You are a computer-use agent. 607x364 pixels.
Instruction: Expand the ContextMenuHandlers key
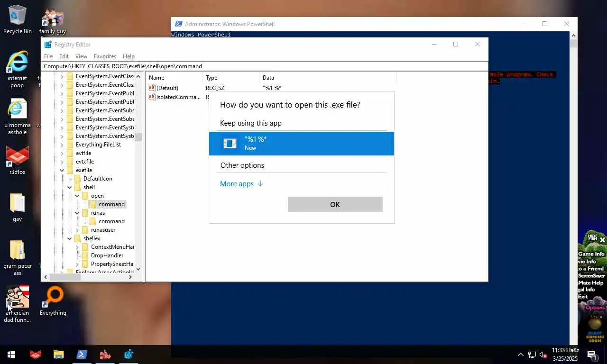click(x=77, y=247)
